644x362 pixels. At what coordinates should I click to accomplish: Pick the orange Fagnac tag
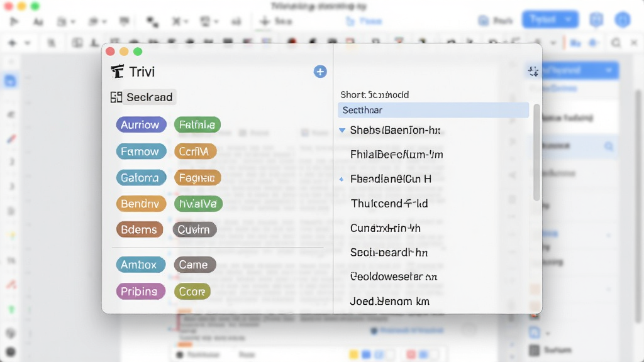(x=197, y=178)
